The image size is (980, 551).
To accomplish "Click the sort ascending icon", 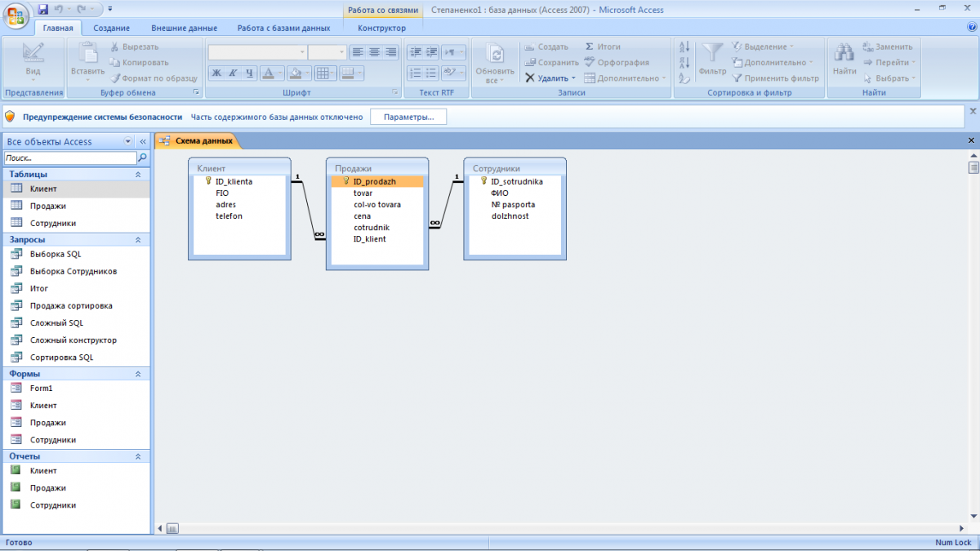I will 684,47.
